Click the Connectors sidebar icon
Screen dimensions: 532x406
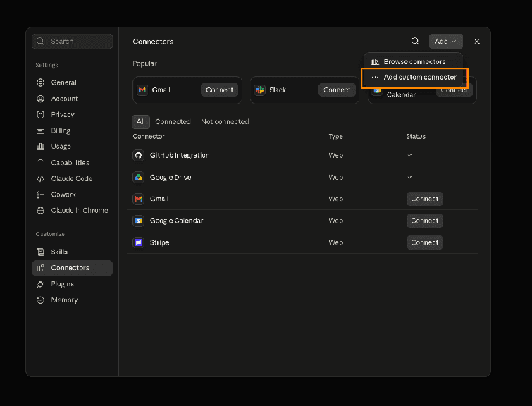point(41,268)
